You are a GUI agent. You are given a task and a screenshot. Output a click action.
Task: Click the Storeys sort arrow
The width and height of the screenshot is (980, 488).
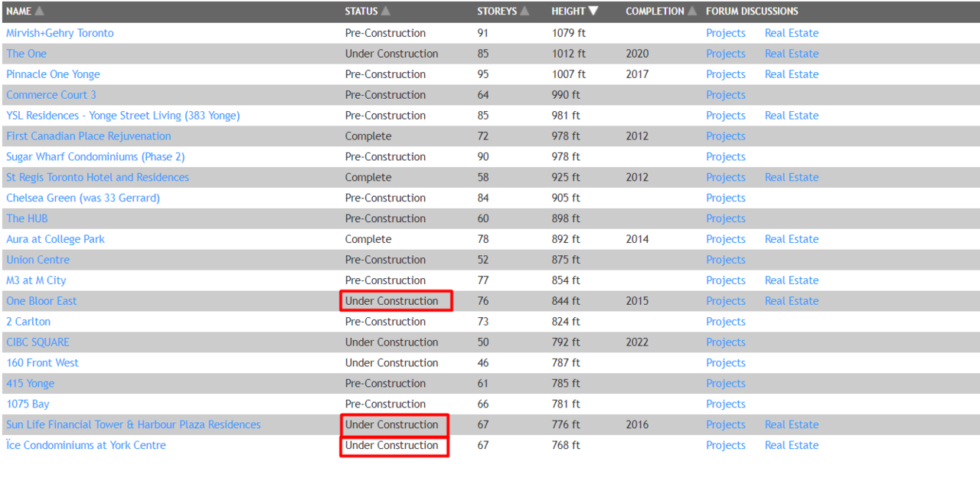524,11
